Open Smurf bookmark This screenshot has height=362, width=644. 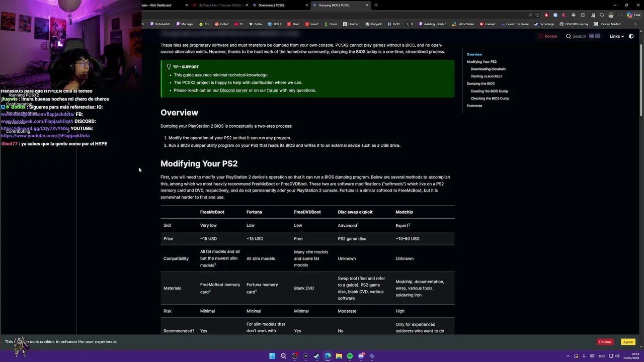coord(311,24)
